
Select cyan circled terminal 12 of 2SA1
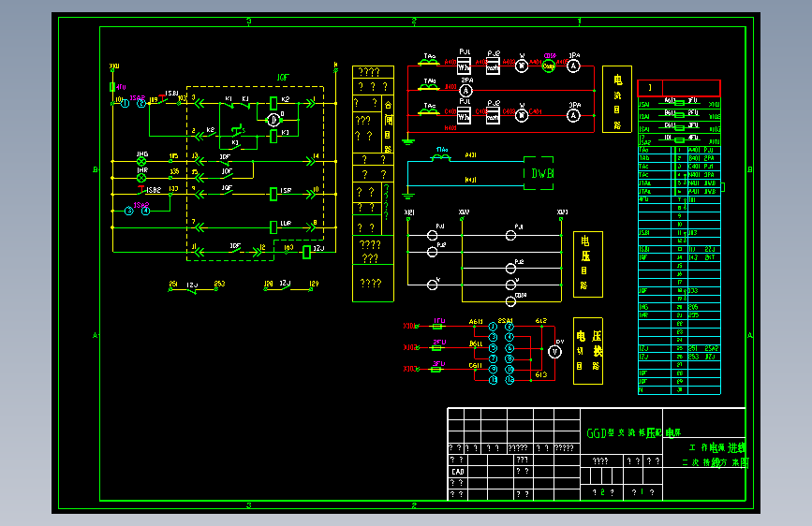pos(509,380)
